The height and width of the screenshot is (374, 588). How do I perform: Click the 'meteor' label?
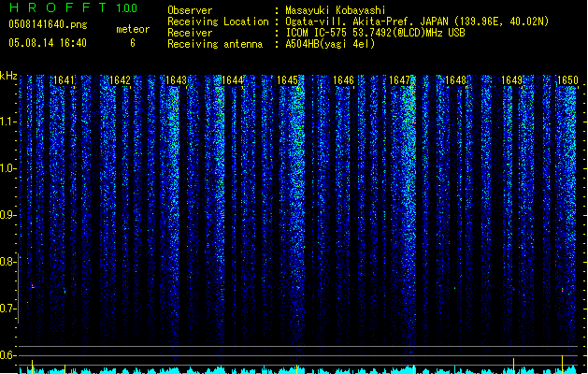[133, 29]
